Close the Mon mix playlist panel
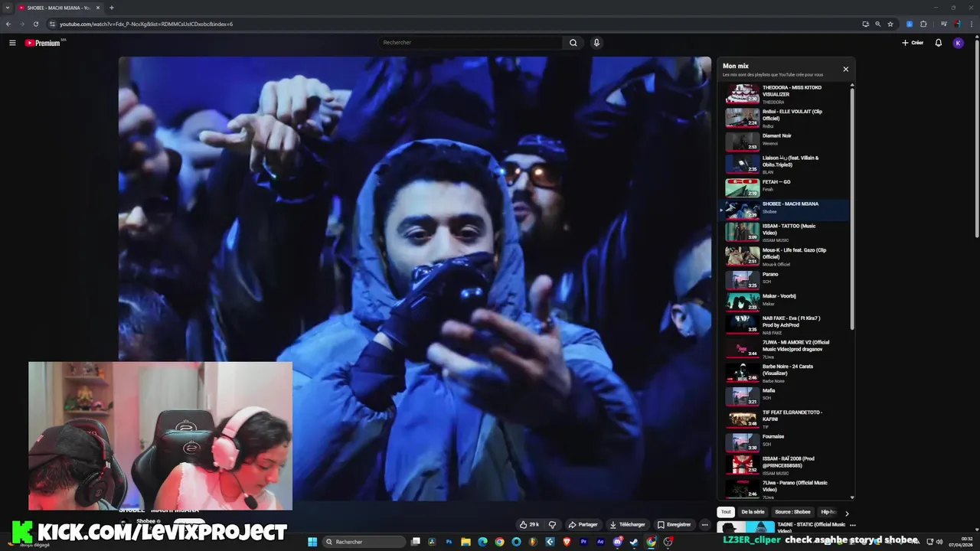 tap(845, 69)
